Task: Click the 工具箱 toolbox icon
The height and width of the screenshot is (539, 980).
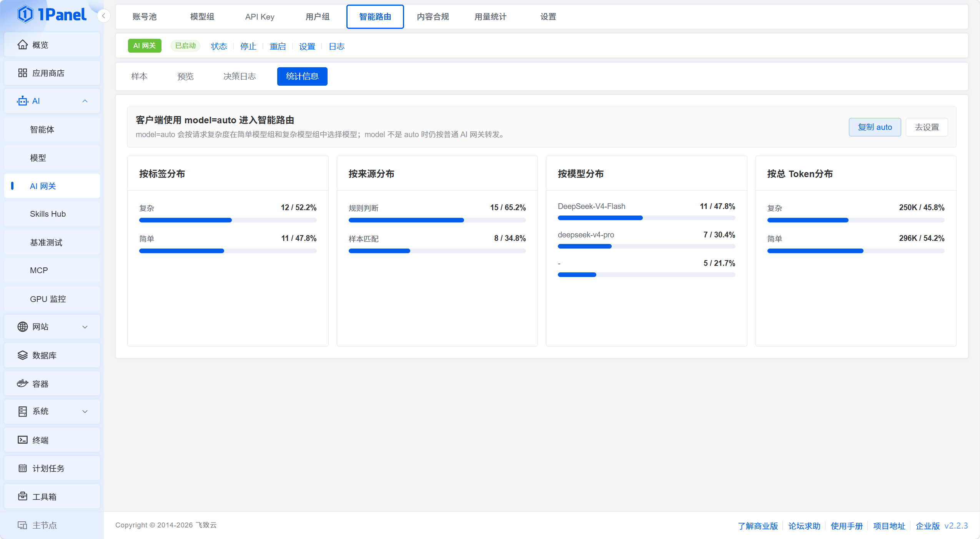Action: coord(23,496)
